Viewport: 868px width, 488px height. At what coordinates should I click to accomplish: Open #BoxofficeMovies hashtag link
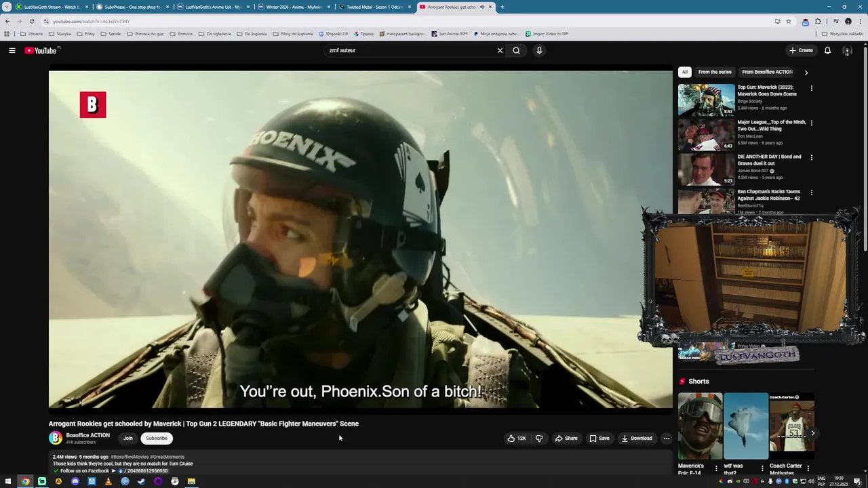pyautogui.click(x=129, y=457)
